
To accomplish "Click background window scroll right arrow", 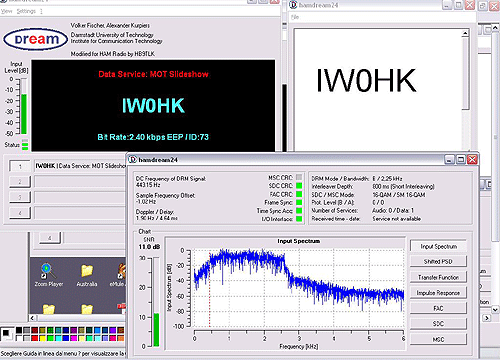I will (x=487, y=318).
